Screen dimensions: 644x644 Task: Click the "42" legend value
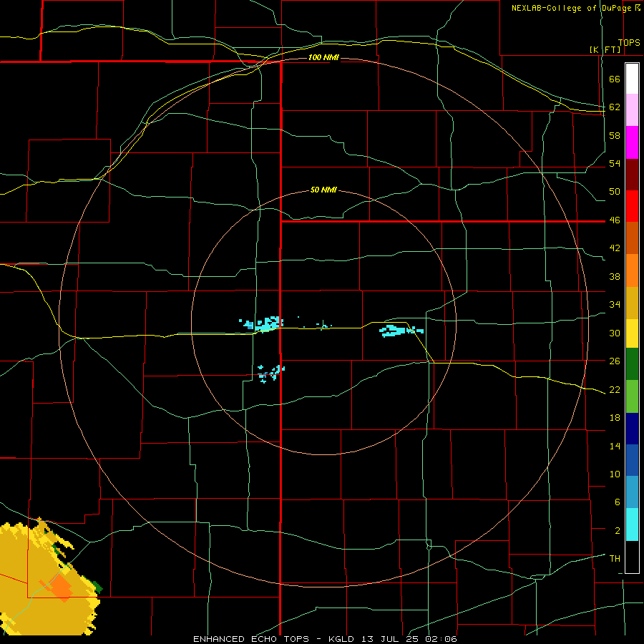pos(615,248)
